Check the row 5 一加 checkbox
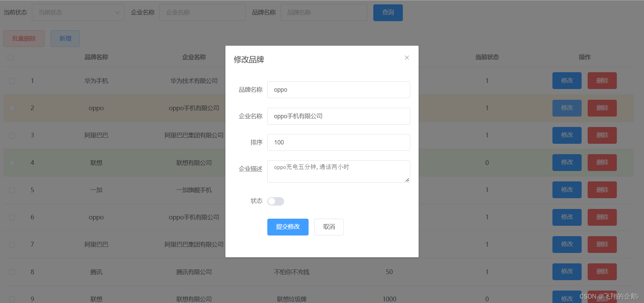Screen dimensions: 644x303 [x=12, y=190]
